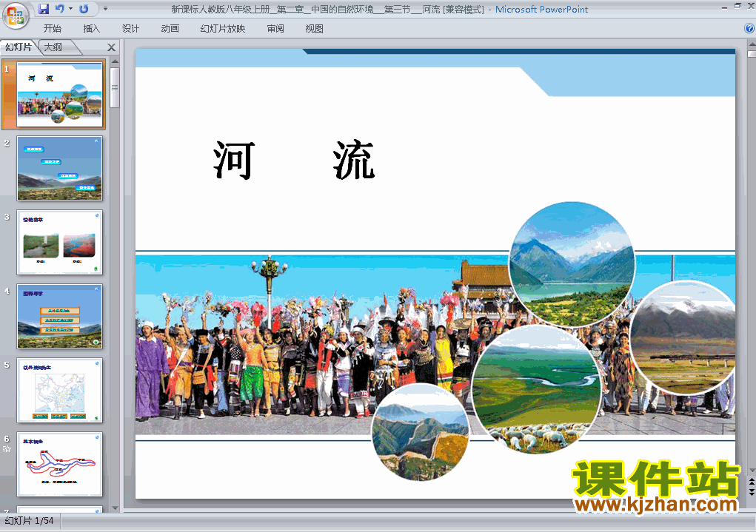756x532 pixels.
Task: Open the Office button menu
Action: coord(16,16)
